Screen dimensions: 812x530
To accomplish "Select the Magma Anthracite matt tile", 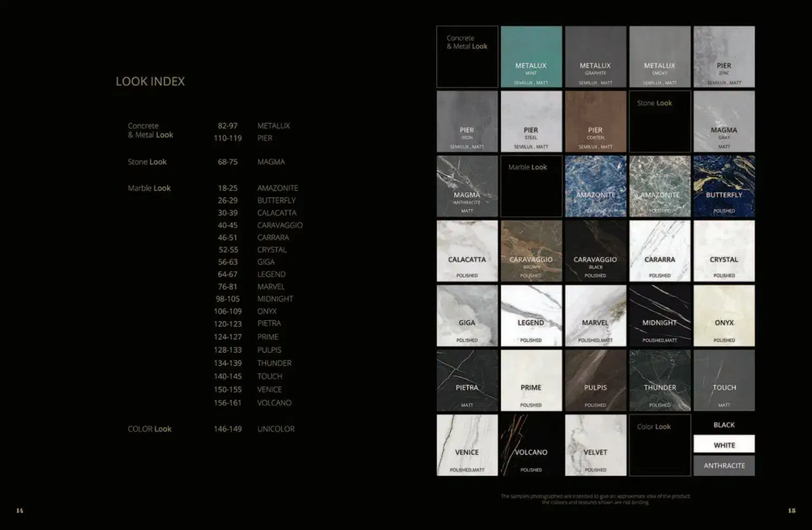I will coord(467,186).
